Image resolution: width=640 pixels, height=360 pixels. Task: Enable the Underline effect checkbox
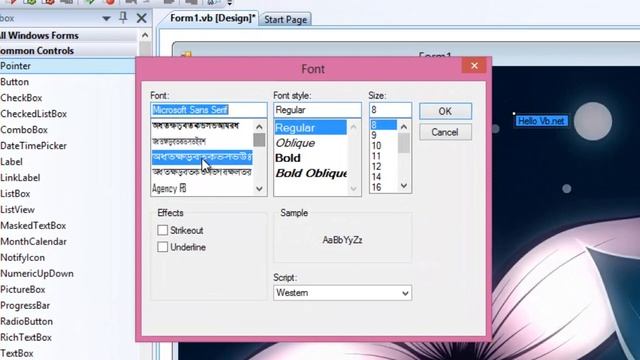click(162, 247)
